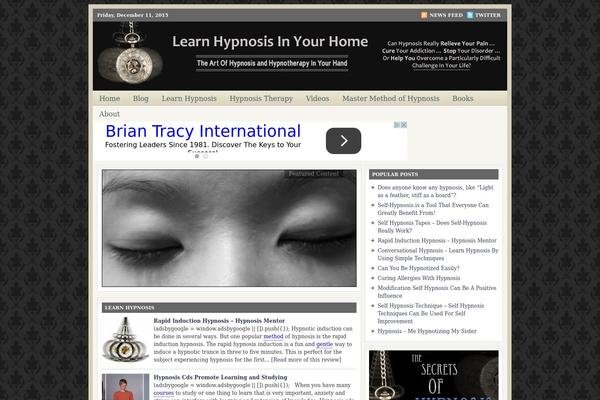The image size is (600, 400).
Task: Open Rapid Induction article watch thumbnail
Action: coord(126,340)
